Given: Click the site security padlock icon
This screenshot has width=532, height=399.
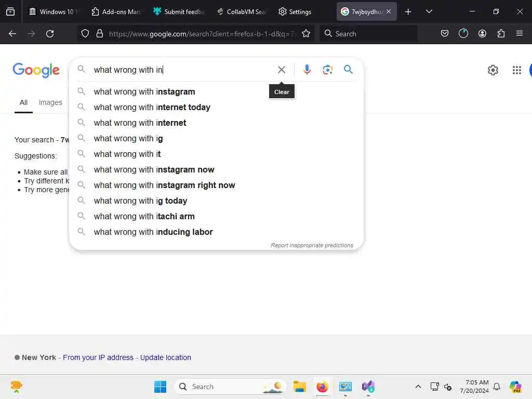Looking at the screenshot, I should [99, 34].
